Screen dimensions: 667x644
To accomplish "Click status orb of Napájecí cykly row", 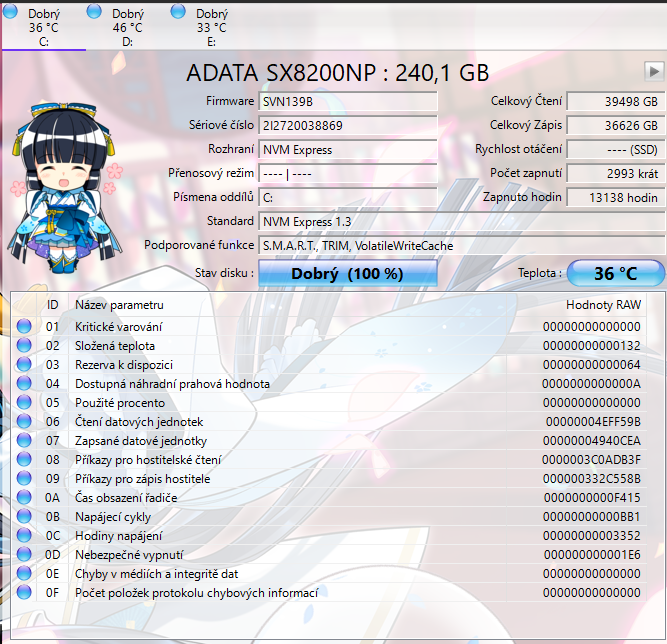I will click(x=24, y=516).
